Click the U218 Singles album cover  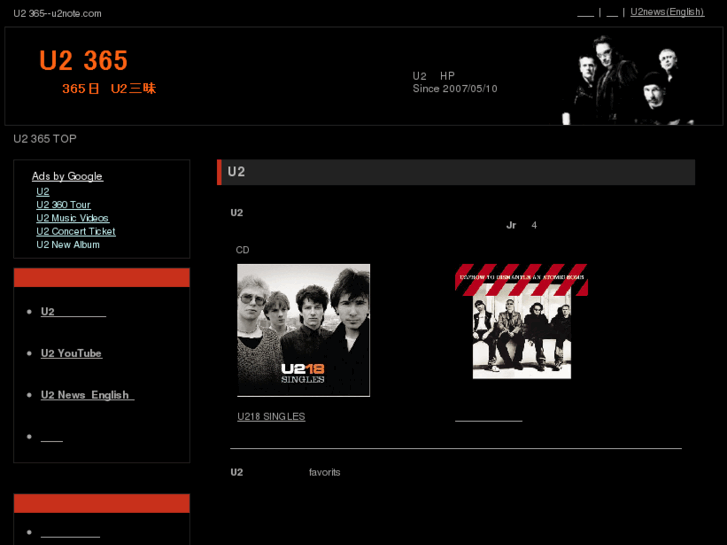[304, 330]
